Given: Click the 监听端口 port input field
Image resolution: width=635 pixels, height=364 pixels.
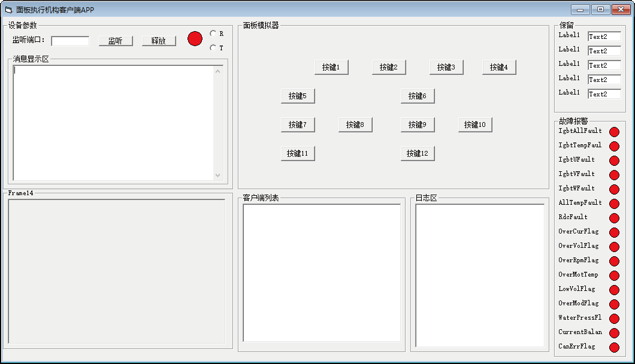Looking at the screenshot, I should tap(70, 41).
